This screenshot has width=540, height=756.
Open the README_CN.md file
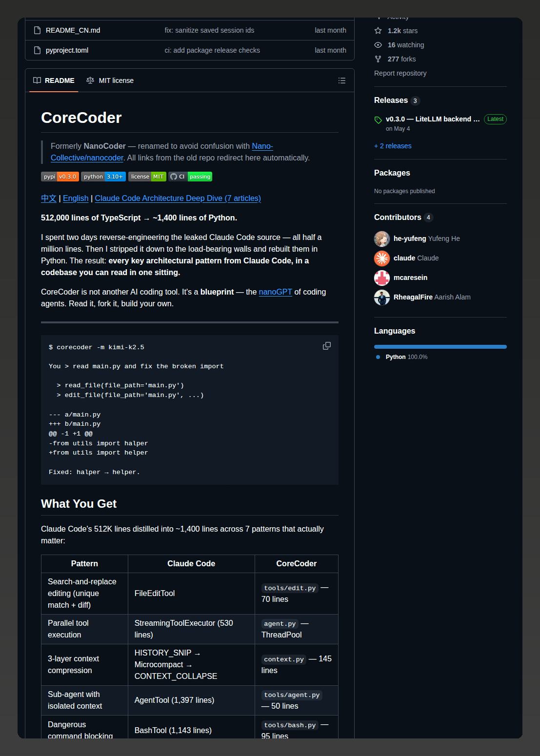[73, 30]
